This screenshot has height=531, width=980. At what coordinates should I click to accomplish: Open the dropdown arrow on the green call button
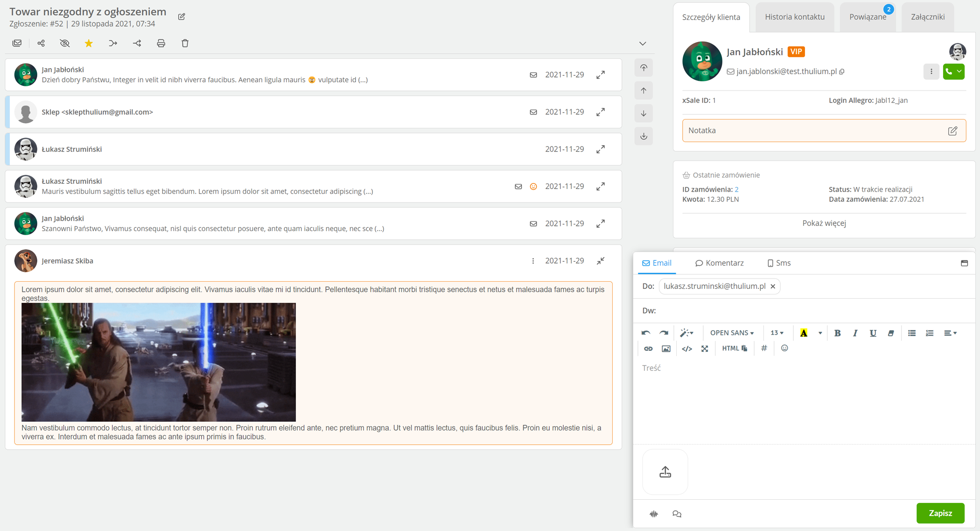(959, 71)
